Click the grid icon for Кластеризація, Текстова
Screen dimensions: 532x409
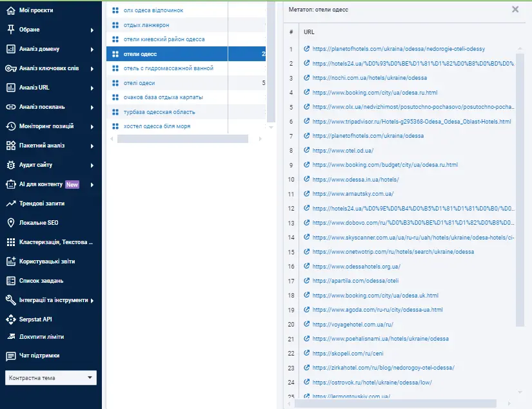pos(11,242)
